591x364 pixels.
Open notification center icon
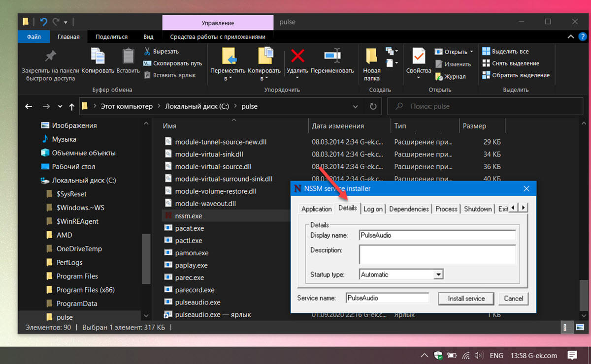[x=572, y=355]
